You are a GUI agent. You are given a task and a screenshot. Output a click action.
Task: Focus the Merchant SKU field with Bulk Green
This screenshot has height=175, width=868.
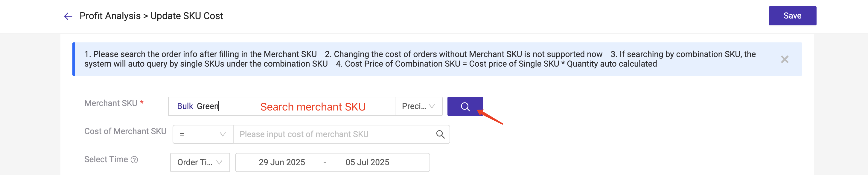(x=281, y=106)
